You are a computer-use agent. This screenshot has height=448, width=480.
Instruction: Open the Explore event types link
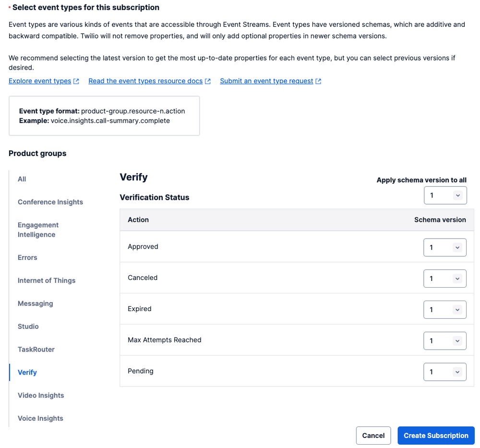40,81
